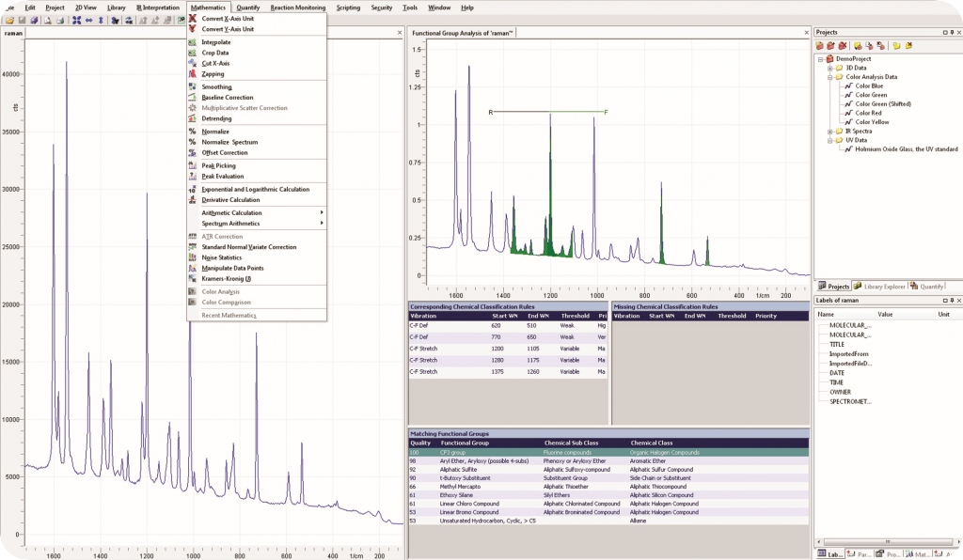Image resolution: width=963 pixels, height=560 pixels.
Task: Switch to the Lab... bottom tab
Action: coord(829,553)
